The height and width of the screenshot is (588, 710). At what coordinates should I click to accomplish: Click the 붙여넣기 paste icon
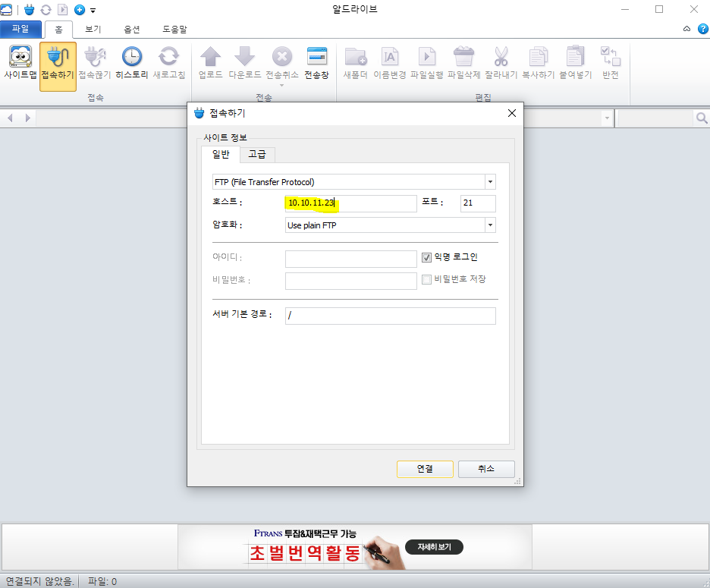(x=575, y=63)
